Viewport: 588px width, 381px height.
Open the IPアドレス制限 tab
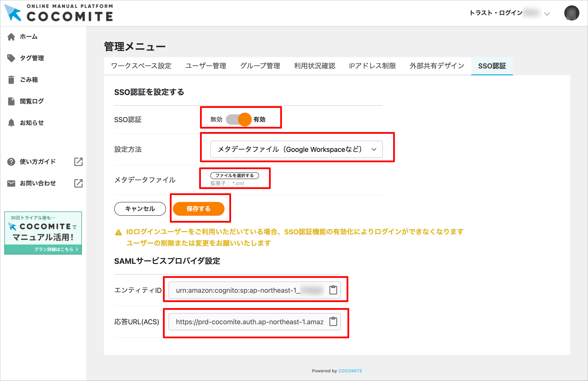tap(372, 66)
